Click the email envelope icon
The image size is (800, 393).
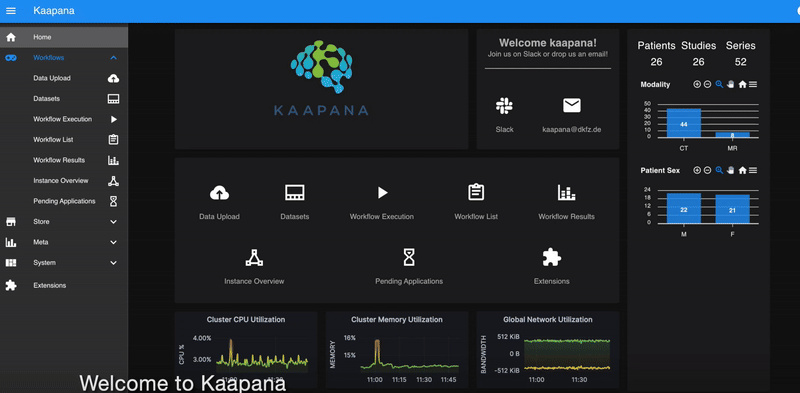click(571, 106)
